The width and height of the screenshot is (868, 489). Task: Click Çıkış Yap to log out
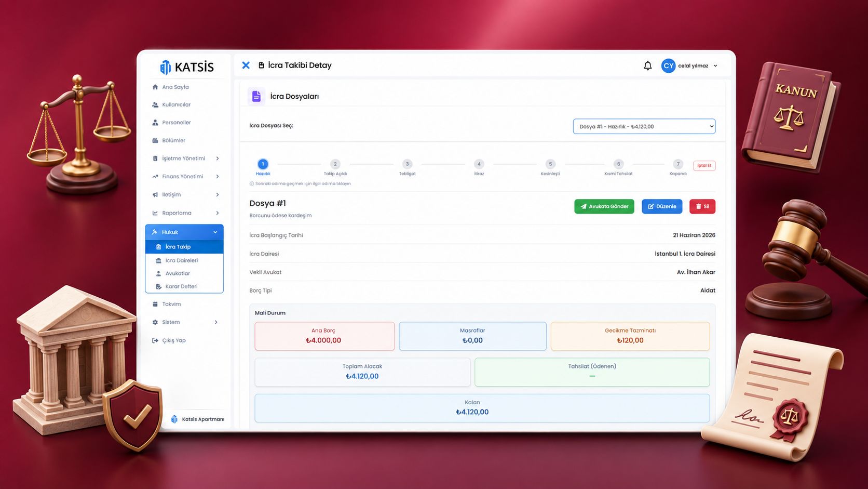pos(173,340)
